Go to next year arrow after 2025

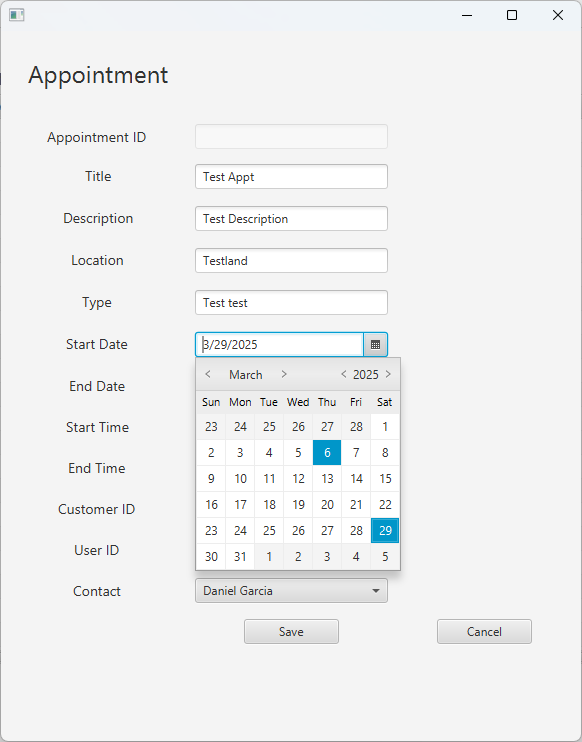(388, 374)
